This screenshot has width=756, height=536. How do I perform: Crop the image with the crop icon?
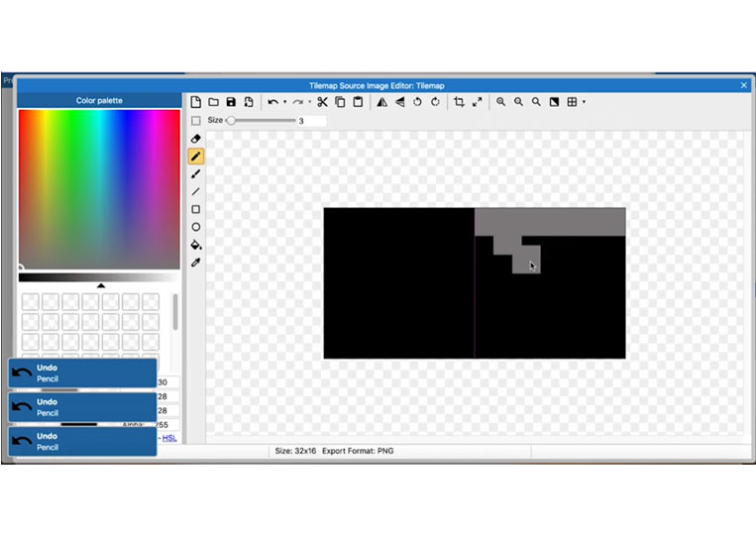(459, 102)
